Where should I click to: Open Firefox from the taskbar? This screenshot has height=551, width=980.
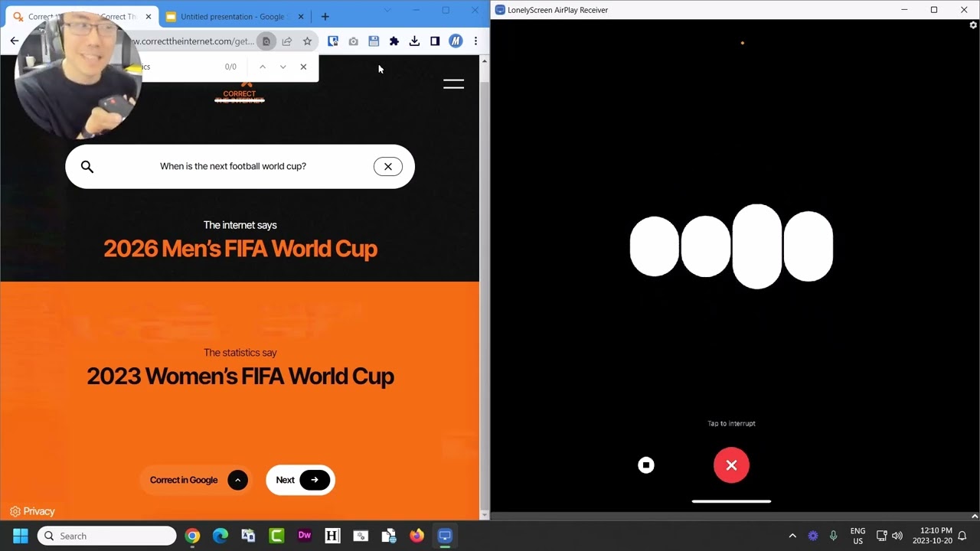(416, 536)
